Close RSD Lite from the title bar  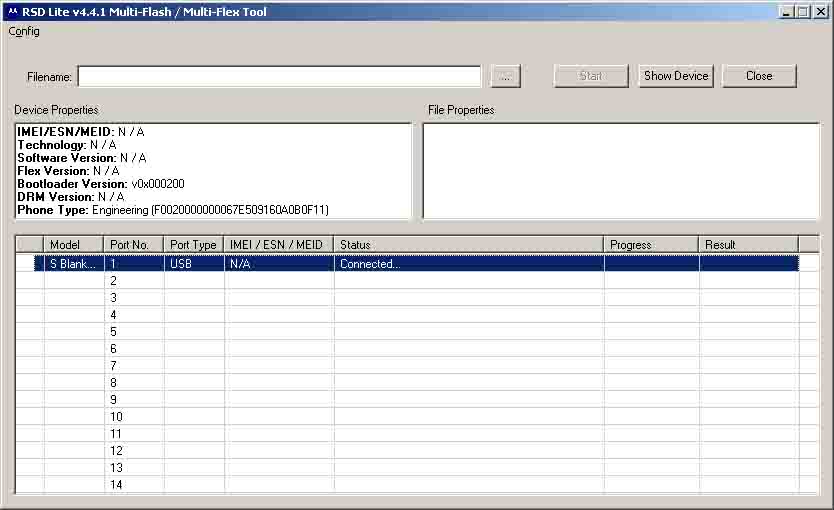point(822,12)
